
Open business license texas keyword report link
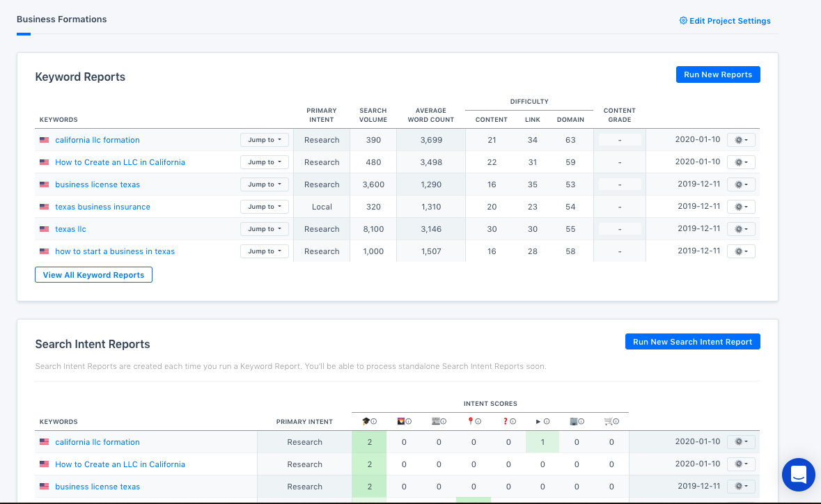pos(97,184)
